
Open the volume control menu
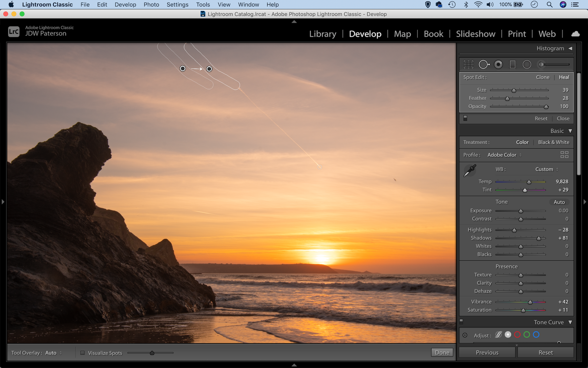point(490,5)
